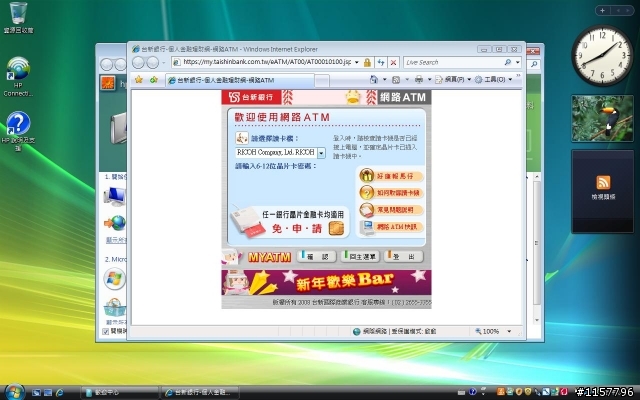This screenshot has height=400, width=640.
Task: Click Switch between windows in Quick Launch
Action: 48,393
